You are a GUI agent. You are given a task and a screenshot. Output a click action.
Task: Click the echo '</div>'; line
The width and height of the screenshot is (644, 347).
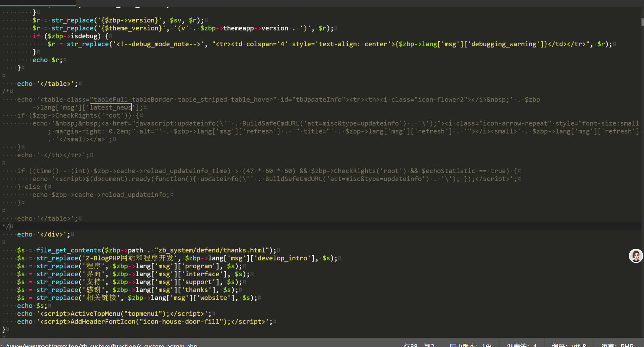coord(43,234)
